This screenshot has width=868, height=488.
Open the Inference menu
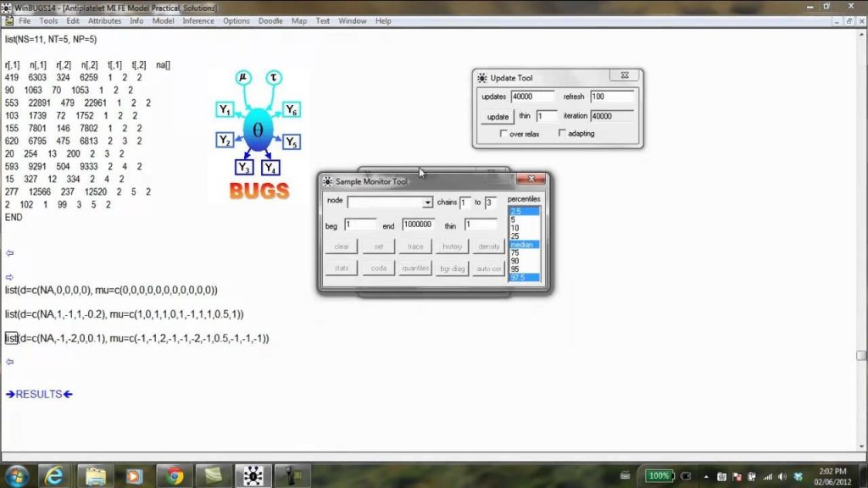coord(198,20)
